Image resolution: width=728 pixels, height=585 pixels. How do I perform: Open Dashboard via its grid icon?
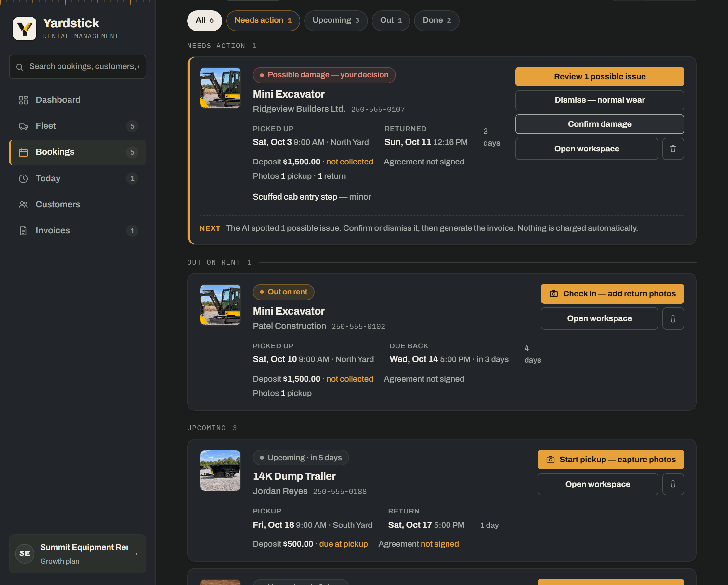23,100
